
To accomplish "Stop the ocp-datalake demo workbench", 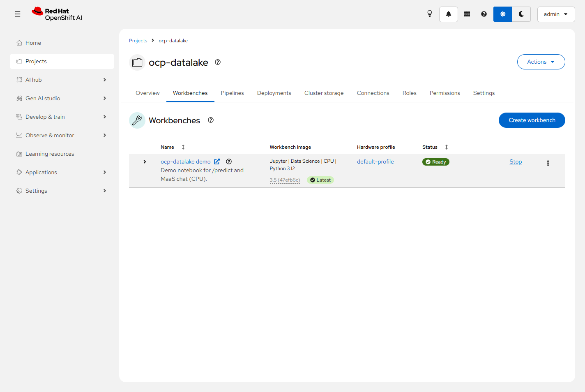I will click(516, 161).
